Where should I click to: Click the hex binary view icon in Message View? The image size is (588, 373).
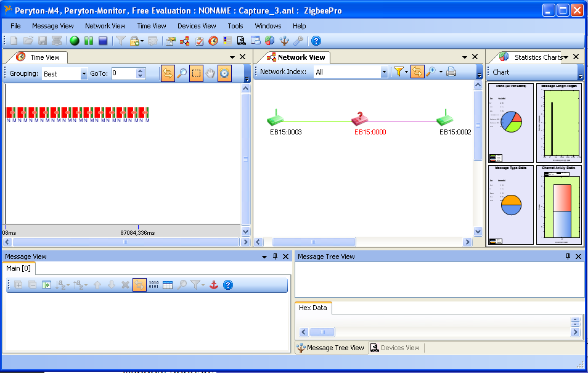pyautogui.click(x=153, y=285)
